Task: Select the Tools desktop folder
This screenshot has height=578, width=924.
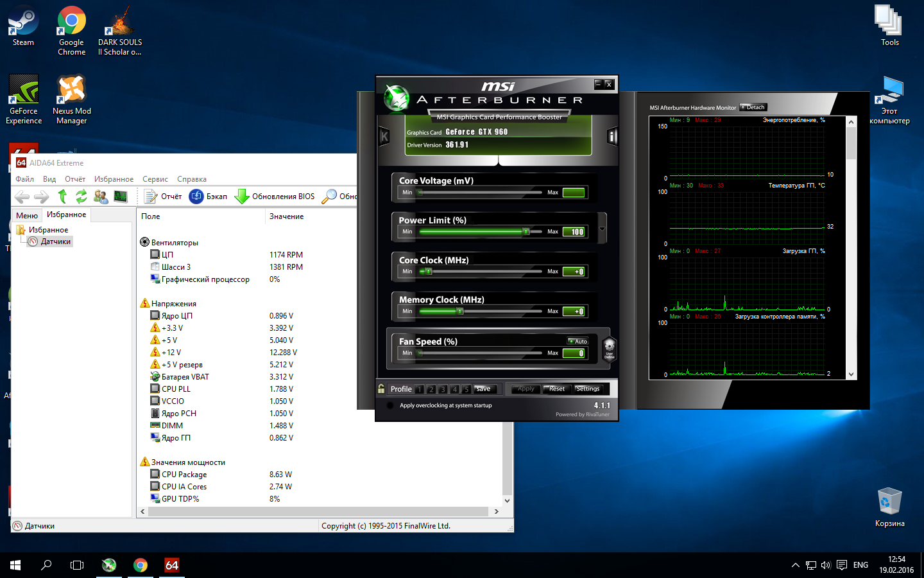Action: [890, 26]
